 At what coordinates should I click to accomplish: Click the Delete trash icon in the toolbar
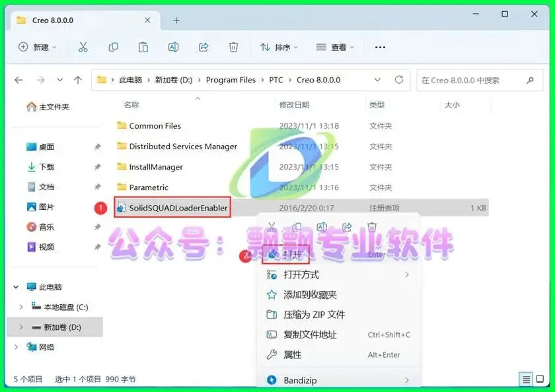click(233, 47)
